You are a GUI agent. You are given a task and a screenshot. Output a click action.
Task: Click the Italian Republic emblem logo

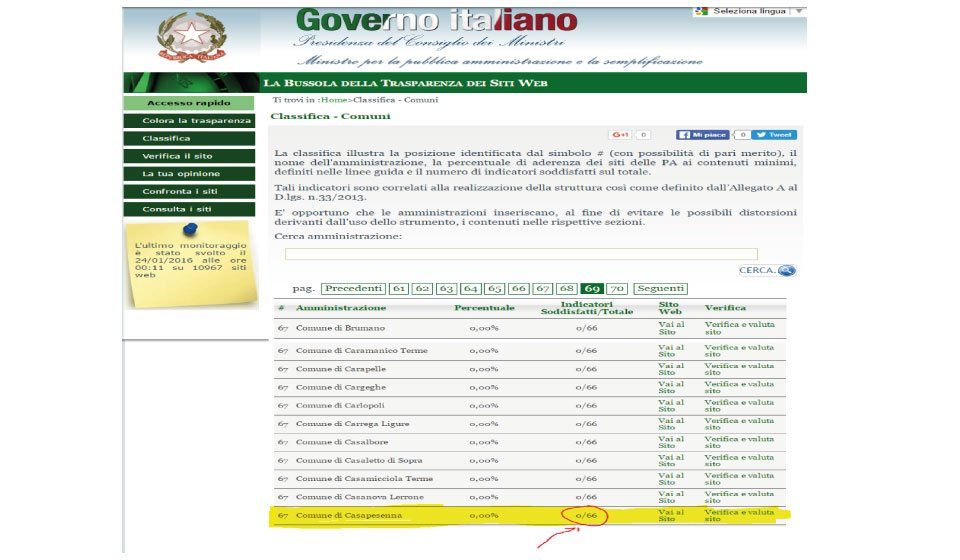point(192,38)
